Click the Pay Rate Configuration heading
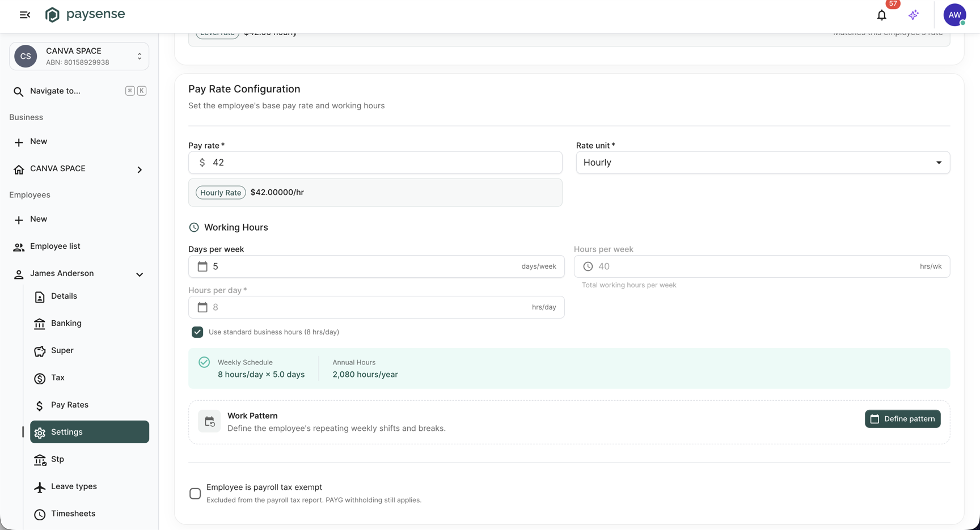The height and width of the screenshot is (530, 980). tap(244, 89)
